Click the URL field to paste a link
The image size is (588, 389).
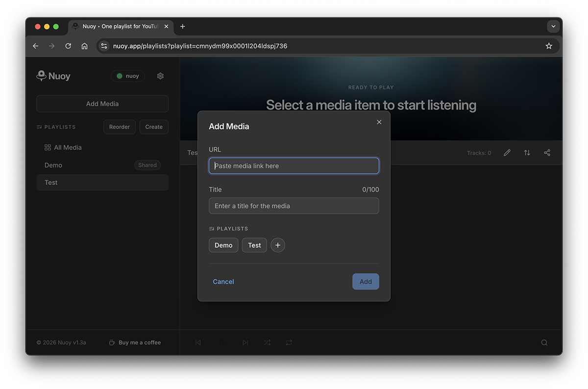pyautogui.click(x=294, y=166)
